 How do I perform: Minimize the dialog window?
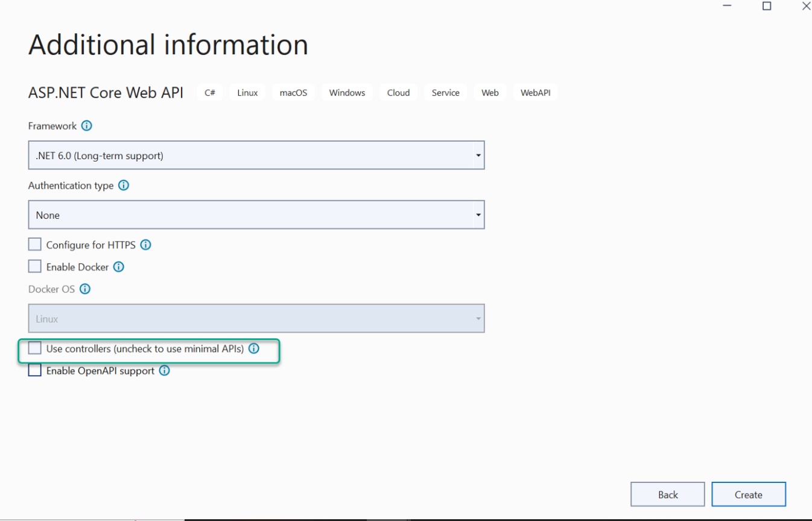coord(728,6)
